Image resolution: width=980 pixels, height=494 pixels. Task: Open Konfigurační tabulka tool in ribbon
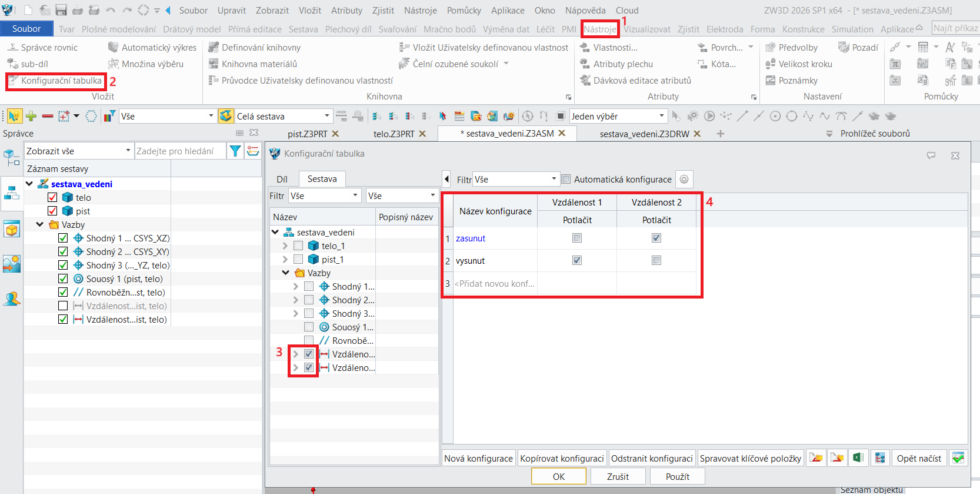(x=56, y=81)
